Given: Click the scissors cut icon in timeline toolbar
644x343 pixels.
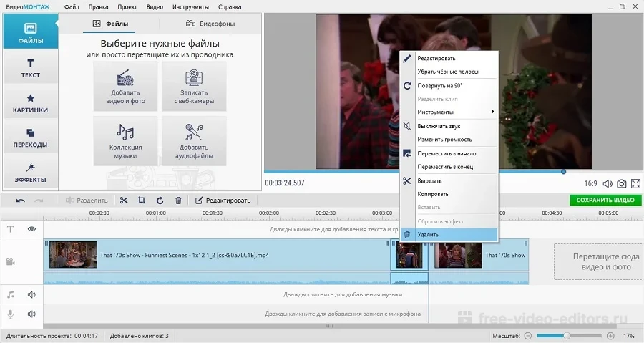Looking at the screenshot, I should click(124, 201).
